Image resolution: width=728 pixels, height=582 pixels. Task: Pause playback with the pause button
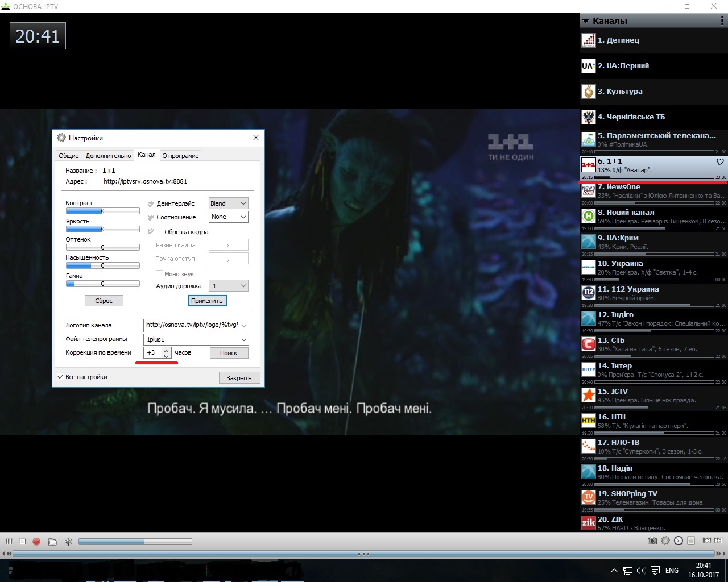[9, 542]
